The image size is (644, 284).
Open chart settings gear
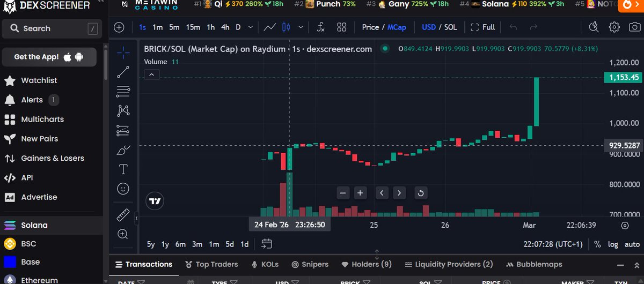pyautogui.click(x=614, y=27)
